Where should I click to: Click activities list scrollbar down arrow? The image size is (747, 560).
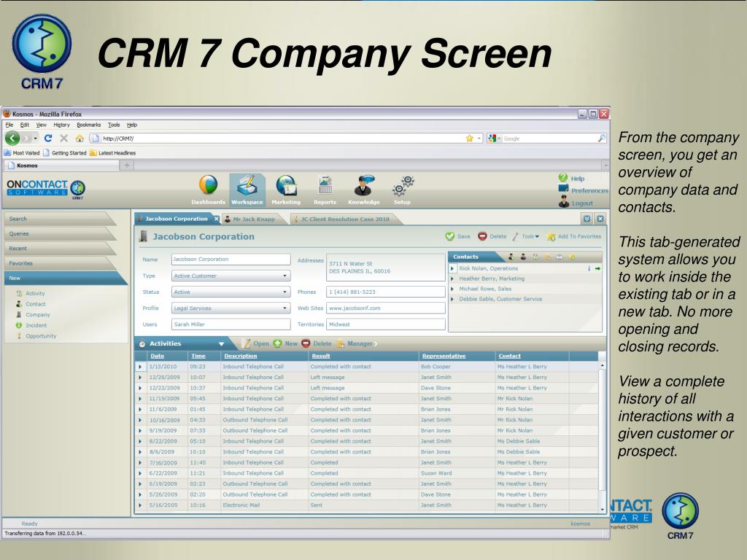click(602, 509)
